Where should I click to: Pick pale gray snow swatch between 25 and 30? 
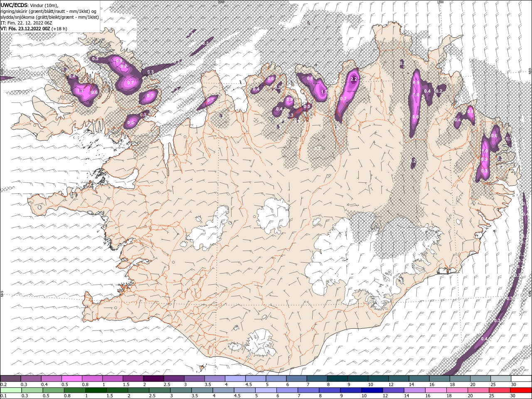(x=501, y=378)
